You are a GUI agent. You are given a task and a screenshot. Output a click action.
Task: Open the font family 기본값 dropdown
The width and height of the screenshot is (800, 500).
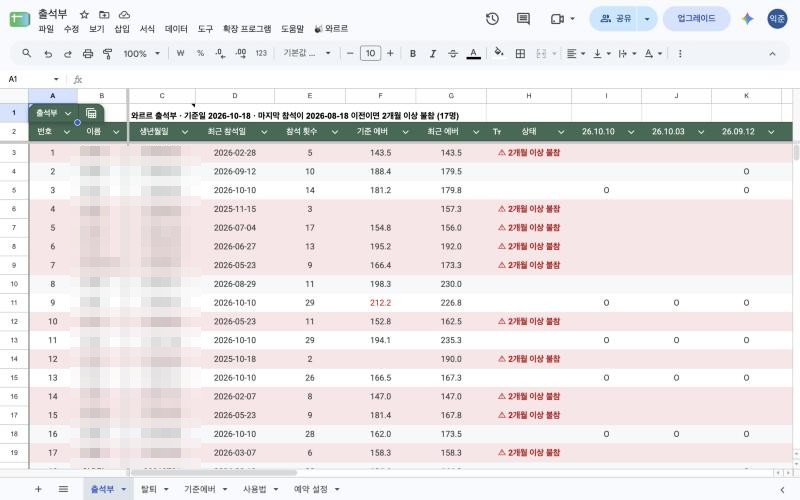307,53
